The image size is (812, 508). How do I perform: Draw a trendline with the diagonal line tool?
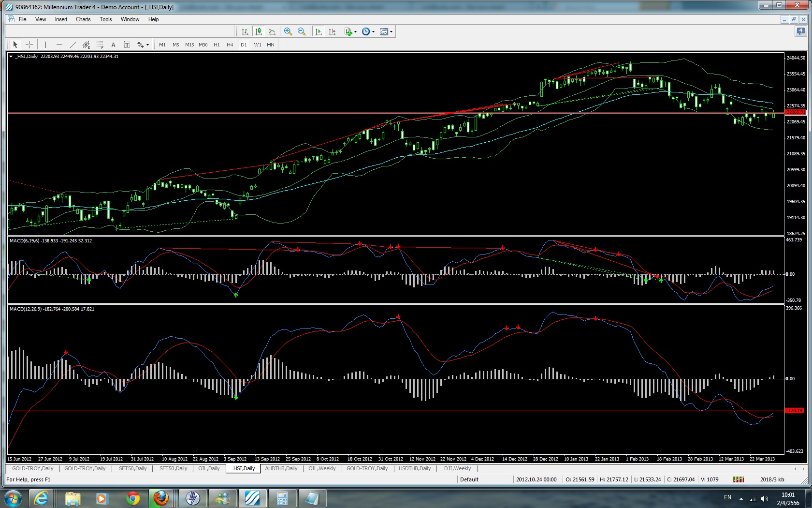(73, 45)
